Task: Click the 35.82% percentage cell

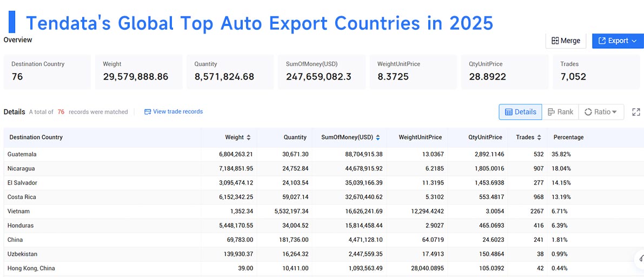Action: coord(562,154)
